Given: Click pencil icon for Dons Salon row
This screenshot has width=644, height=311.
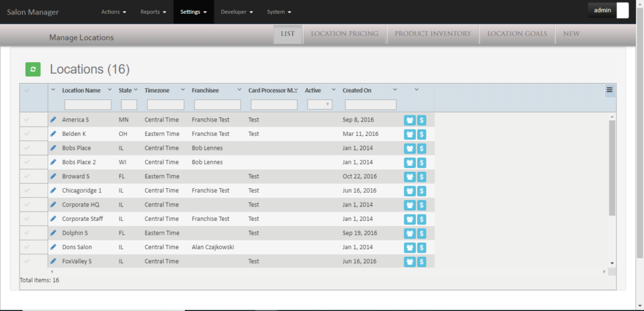Looking at the screenshot, I should pyautogui.click(x=53, y=247).
